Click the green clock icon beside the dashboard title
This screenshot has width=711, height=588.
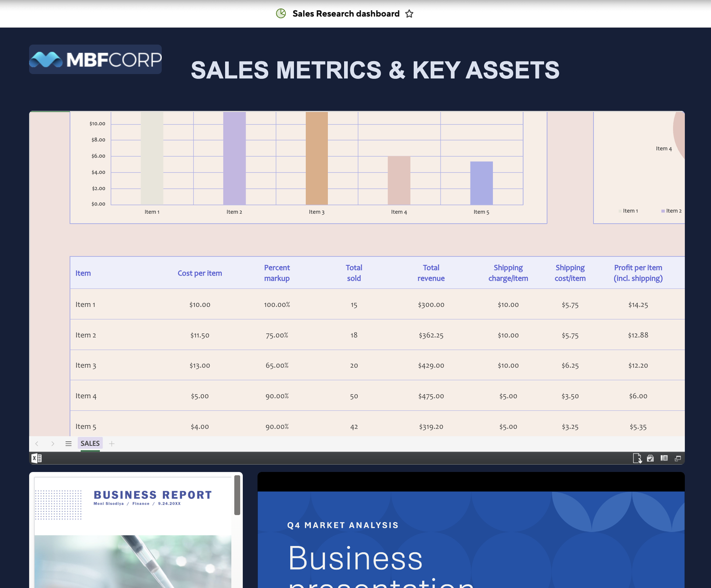click(x=281, y=13)
